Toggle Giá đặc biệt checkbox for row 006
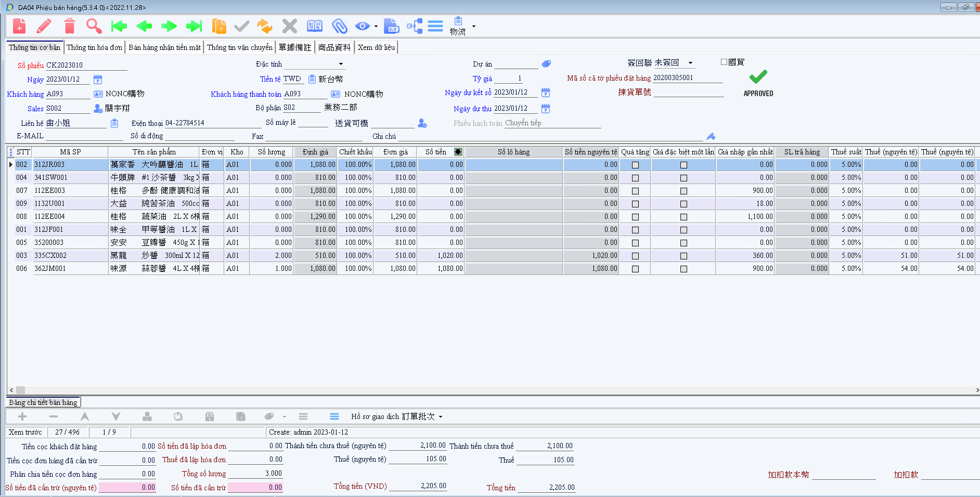This screenshot has width=980, height=497. (x=684, y=269)
